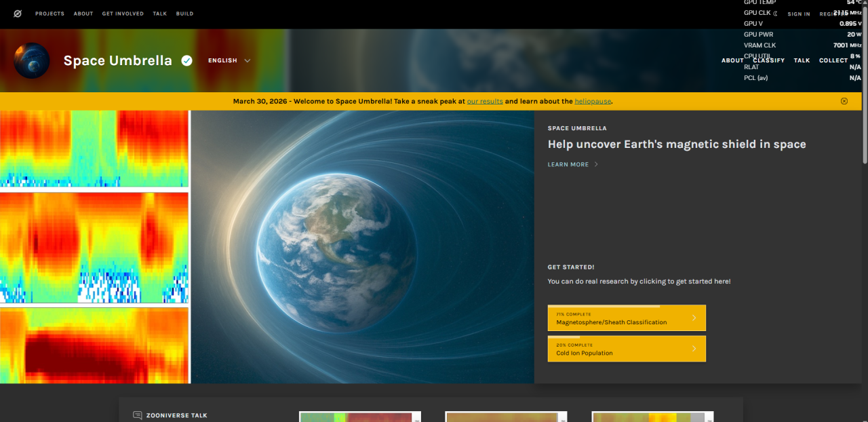Click the 'SPACE UMBRELLA' label above the heading
868x422 pixels.
tap(577, 128)
